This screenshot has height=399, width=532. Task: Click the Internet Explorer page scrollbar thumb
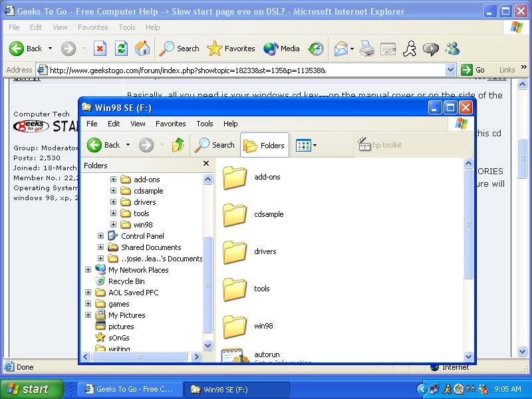tap(523, 158)
